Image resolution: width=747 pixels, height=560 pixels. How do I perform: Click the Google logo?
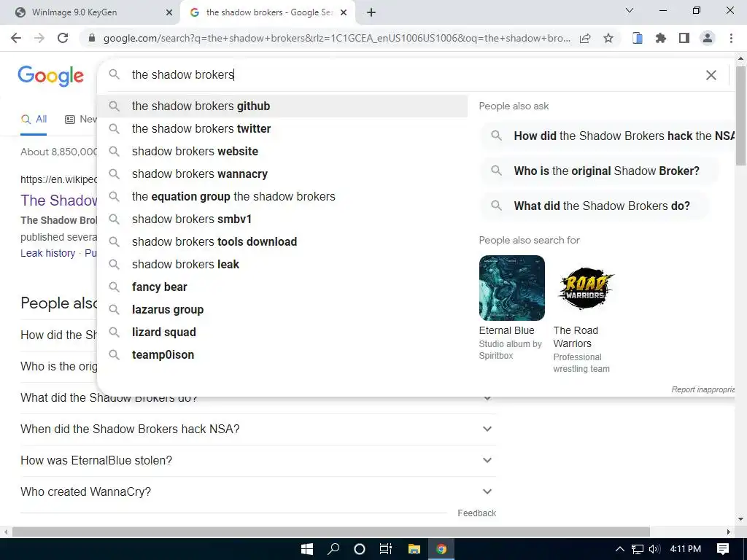[x=50, y=76]
